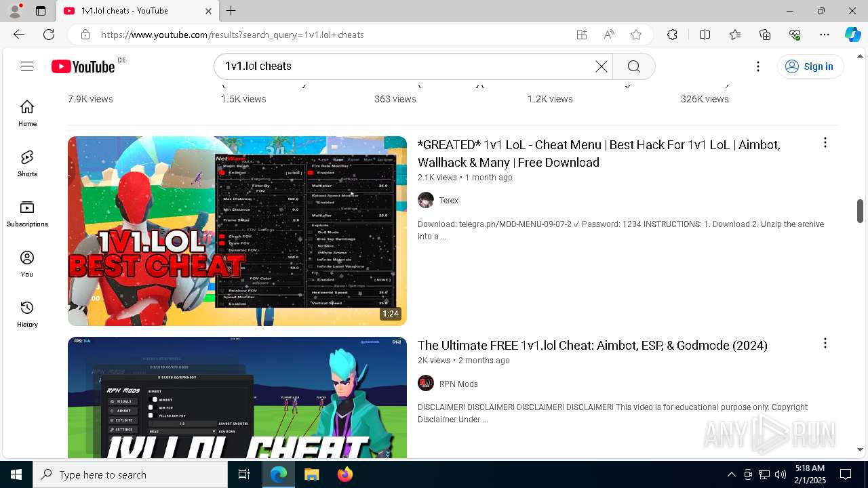Click the Windows taskbar search box
Viewport: 868px width, 488px height.
[130, 474]
